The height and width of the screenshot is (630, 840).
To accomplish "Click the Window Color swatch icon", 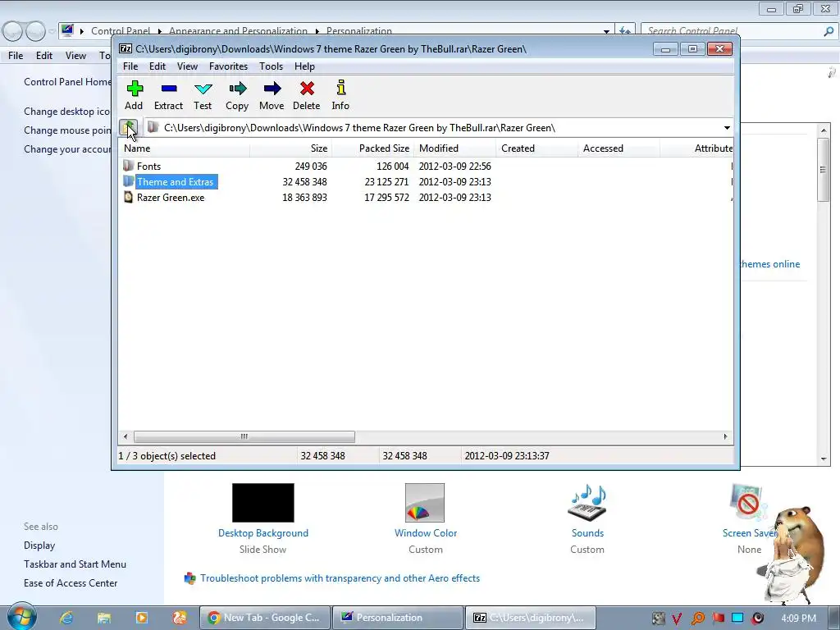I will 425,503.
